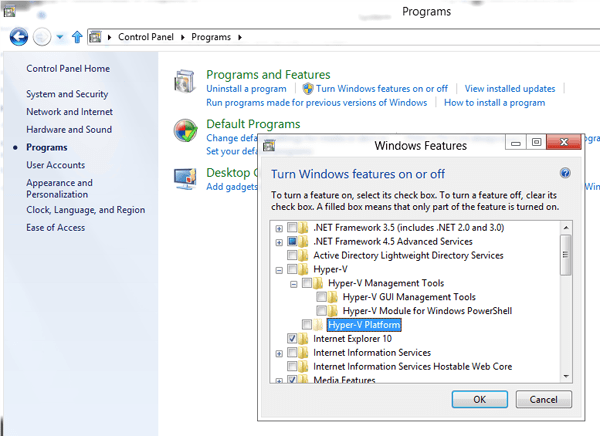The height and width of the screenshot is (436, 600).
Task: Click the Windows Features title bar icon
Action: (x=269, y=145)
